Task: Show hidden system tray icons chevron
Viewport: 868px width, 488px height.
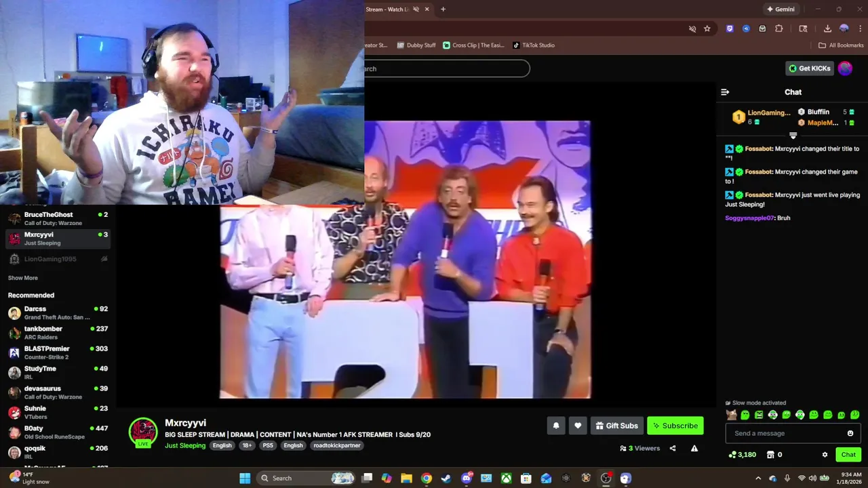Action: tap(758, 478)
